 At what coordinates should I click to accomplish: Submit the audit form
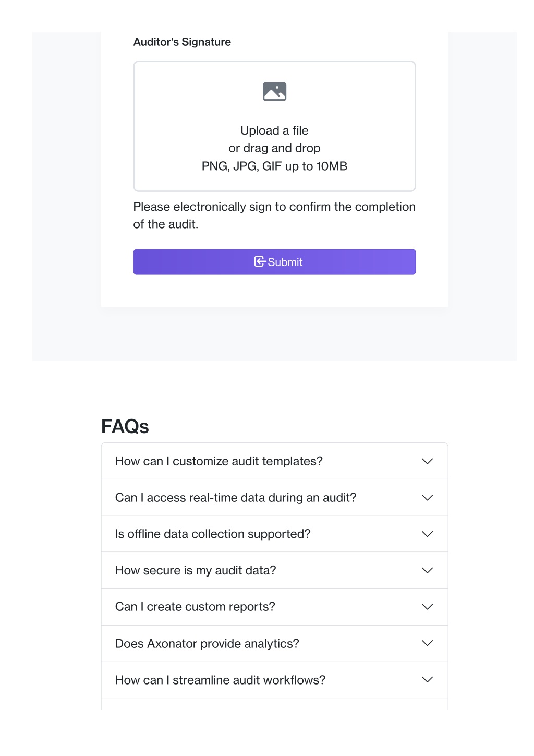coord(274,262)
